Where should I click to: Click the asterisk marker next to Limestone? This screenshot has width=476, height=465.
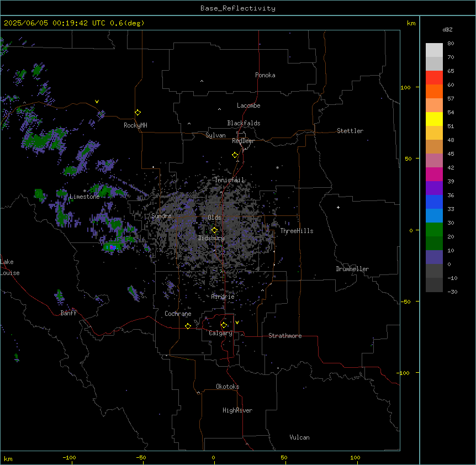click(x=84, y=191)
